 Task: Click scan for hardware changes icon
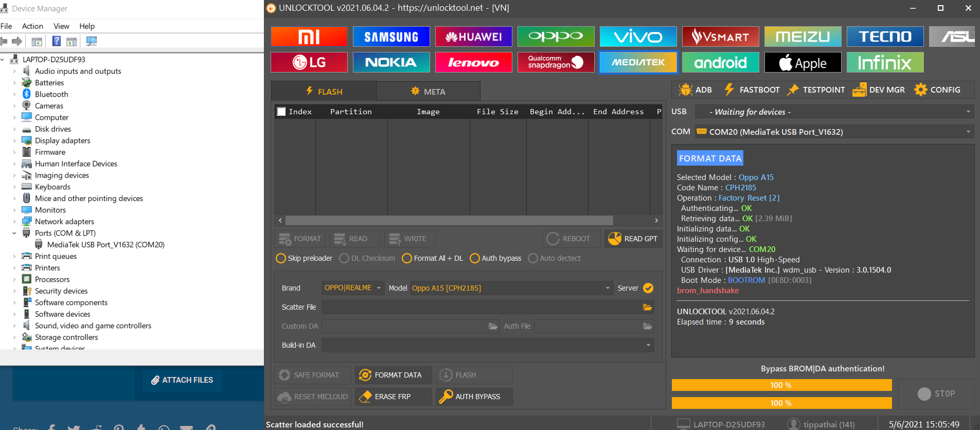[92, 41]
